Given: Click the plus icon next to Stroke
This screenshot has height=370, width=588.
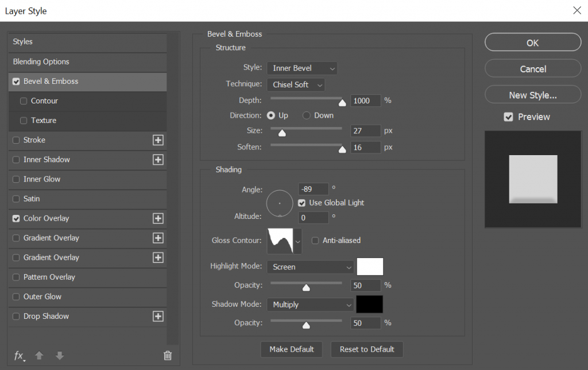Looking at the screenshot, I should click(x=158, y=140).
